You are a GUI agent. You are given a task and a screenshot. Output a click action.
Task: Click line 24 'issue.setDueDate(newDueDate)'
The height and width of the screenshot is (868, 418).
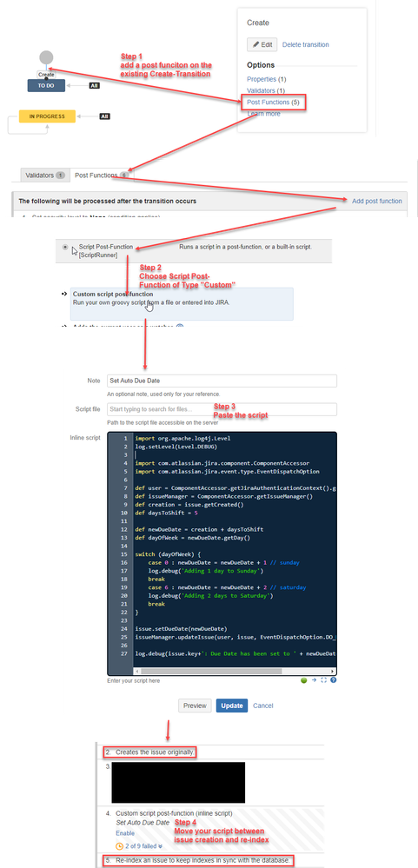pos(181,629)
